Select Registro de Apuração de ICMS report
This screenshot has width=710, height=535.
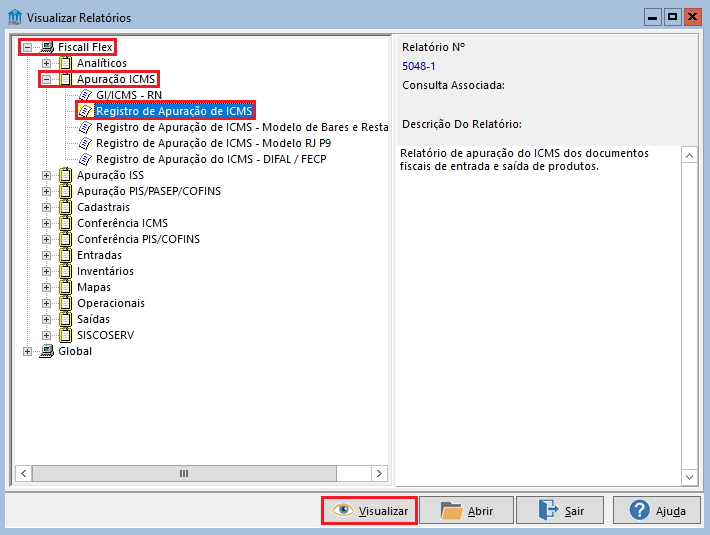174,111
